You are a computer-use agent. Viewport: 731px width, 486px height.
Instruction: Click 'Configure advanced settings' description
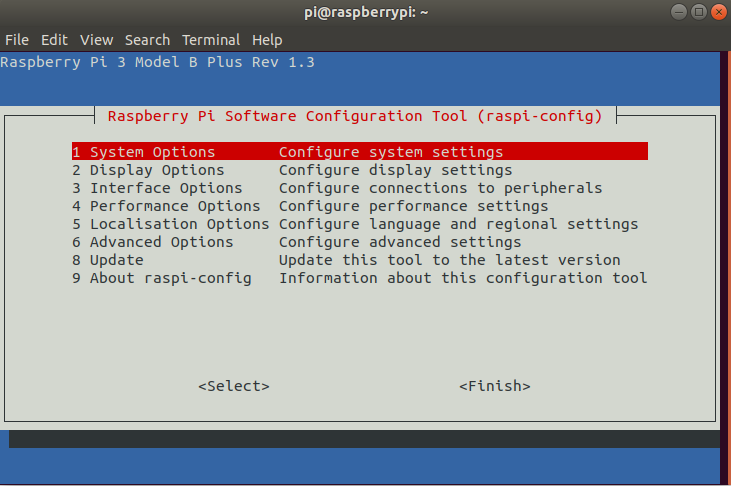(400, 242)
